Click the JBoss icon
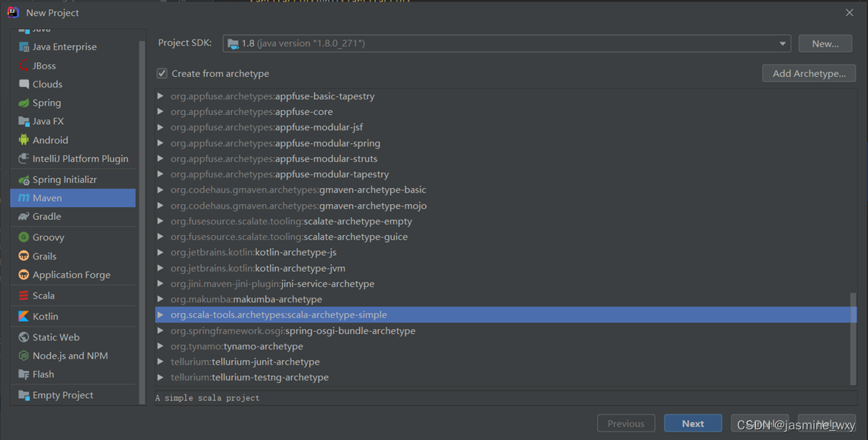Image resolution: width=868 pixels, height=440 pixels. [24, 65]
